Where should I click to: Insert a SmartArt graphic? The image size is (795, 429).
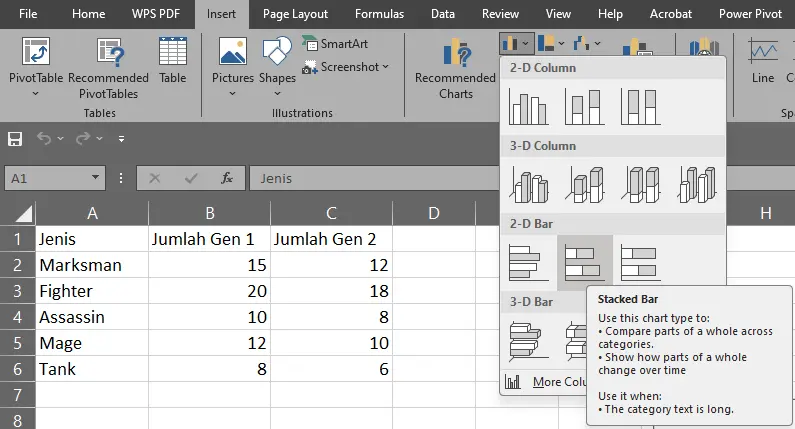tap(335, 44)
